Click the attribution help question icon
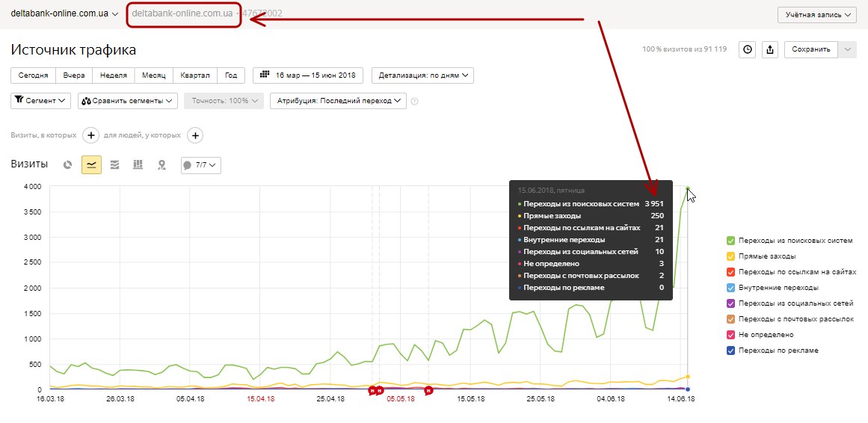This screenshot has width=868, height=423. click(x=415, y=102)
